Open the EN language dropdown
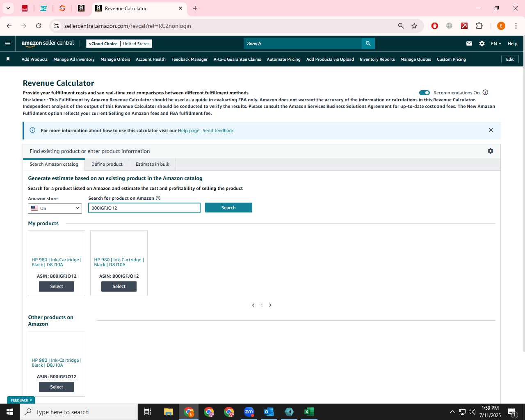525x420 pixels. [x=496, y=43]
